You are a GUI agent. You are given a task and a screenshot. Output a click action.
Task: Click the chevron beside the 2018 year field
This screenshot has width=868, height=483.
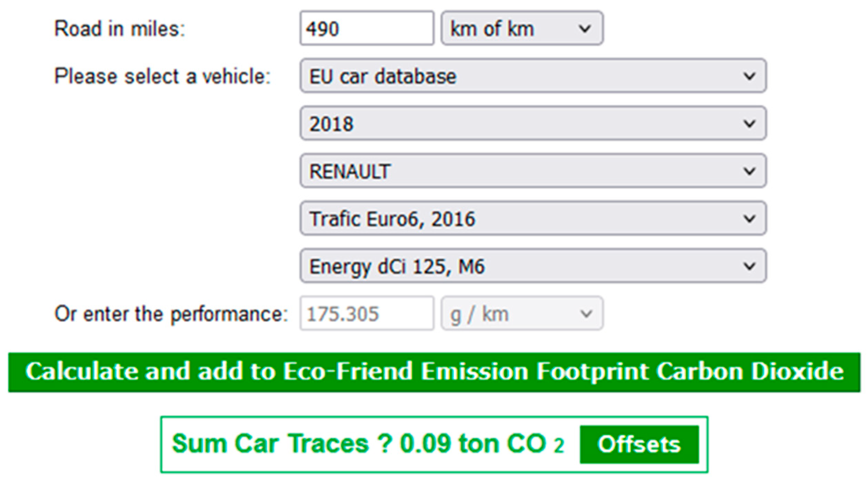[749, 124]
